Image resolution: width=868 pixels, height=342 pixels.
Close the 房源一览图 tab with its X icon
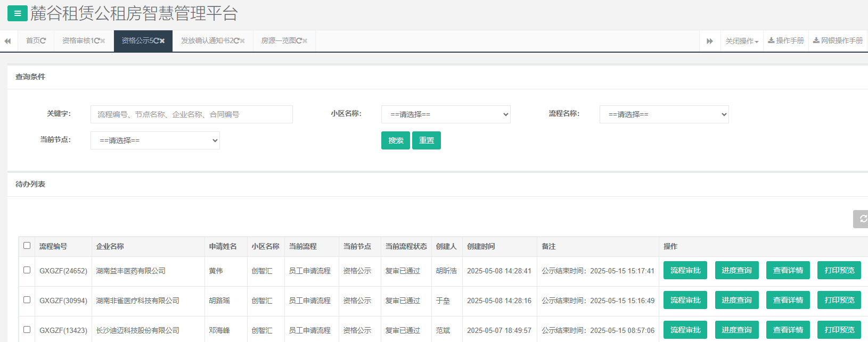(x=305, y=41)
